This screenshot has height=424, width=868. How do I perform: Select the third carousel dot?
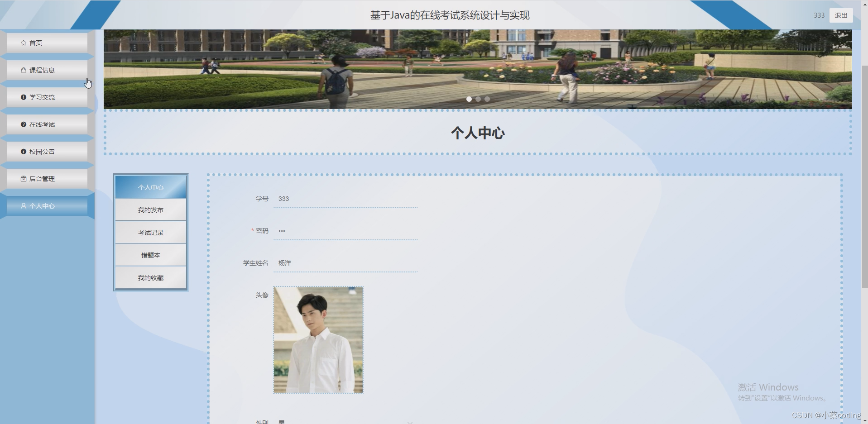pos(487,99)
